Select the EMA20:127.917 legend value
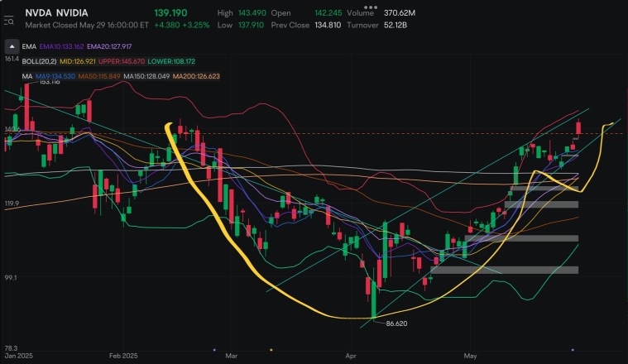Viewport: 628px width, 364px height. coord(109,46)
